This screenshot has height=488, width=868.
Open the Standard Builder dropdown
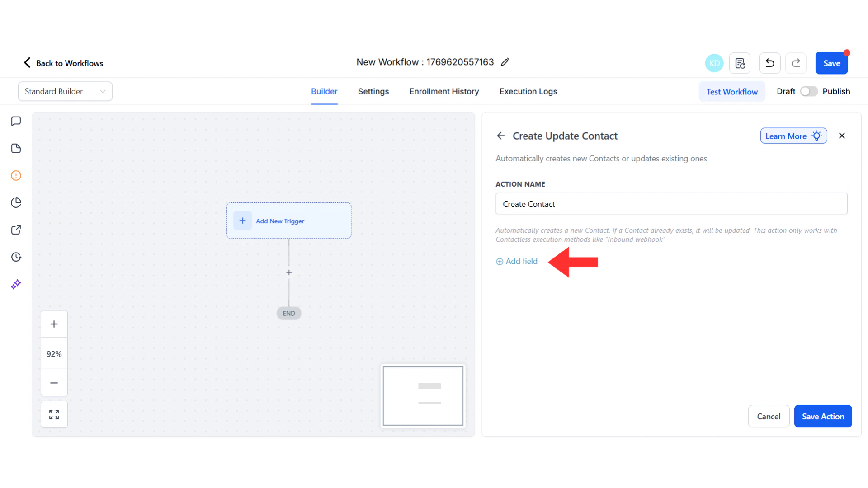click(x=65, y=91)
